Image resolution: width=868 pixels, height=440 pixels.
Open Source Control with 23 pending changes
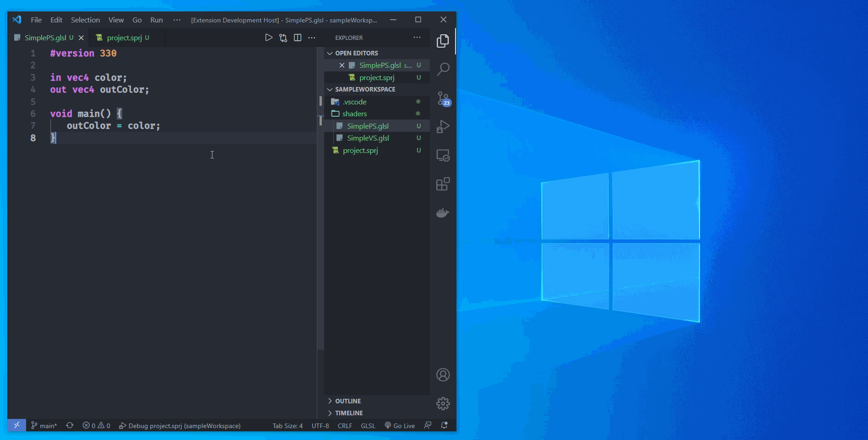(443, 98)
